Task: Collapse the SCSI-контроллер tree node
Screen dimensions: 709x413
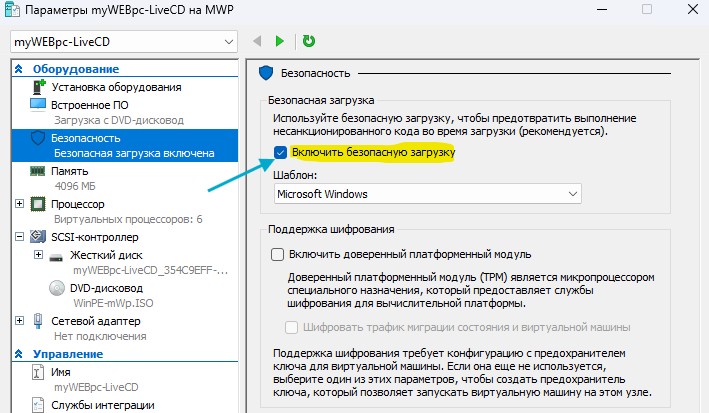Action: (x=20, y=237)
